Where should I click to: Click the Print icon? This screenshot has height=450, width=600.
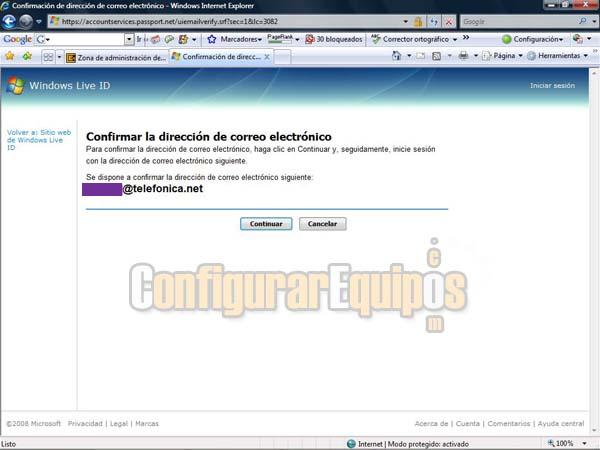463,56
